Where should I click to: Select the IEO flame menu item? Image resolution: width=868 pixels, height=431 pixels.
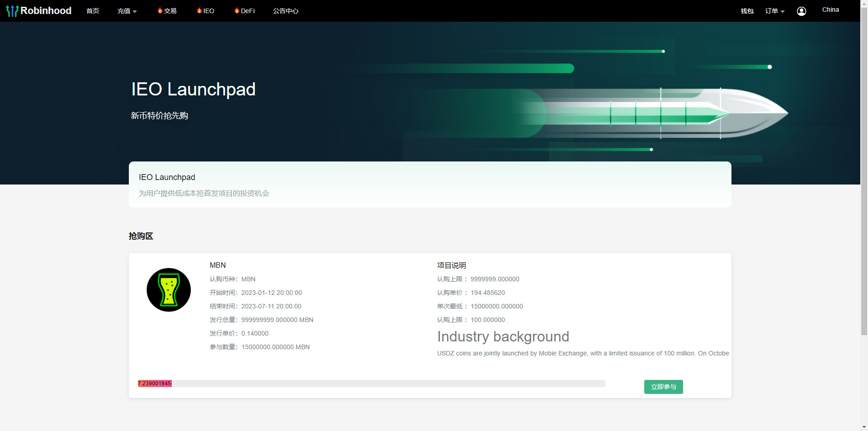tap(206, 11)
